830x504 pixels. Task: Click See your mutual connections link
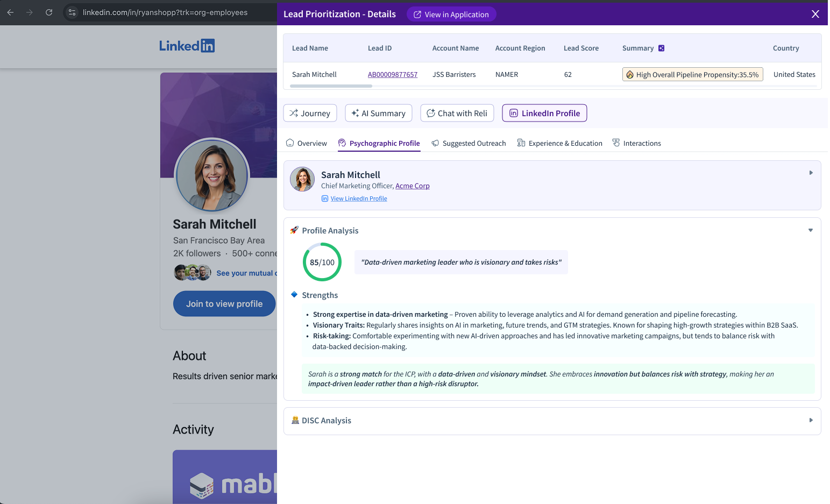246,273
